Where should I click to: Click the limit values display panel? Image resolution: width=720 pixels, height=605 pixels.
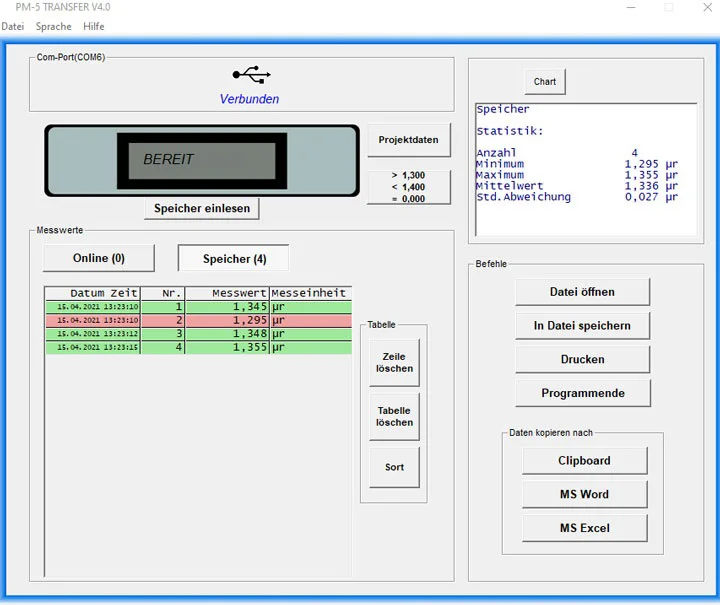408,187
